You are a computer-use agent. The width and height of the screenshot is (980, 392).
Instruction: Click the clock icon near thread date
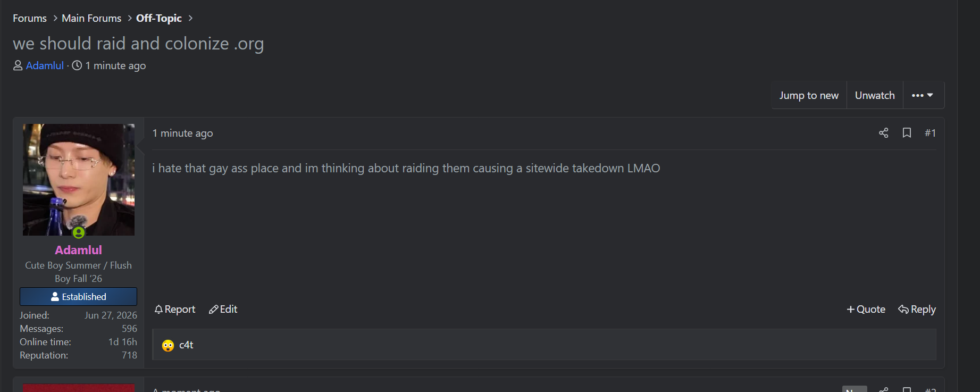[x=77, y=65]
